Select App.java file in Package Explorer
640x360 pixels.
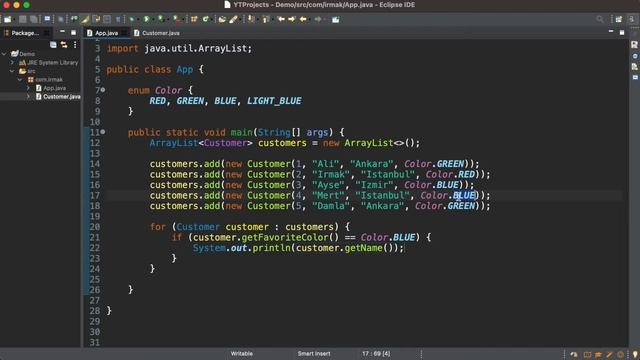tap(51, 88)
